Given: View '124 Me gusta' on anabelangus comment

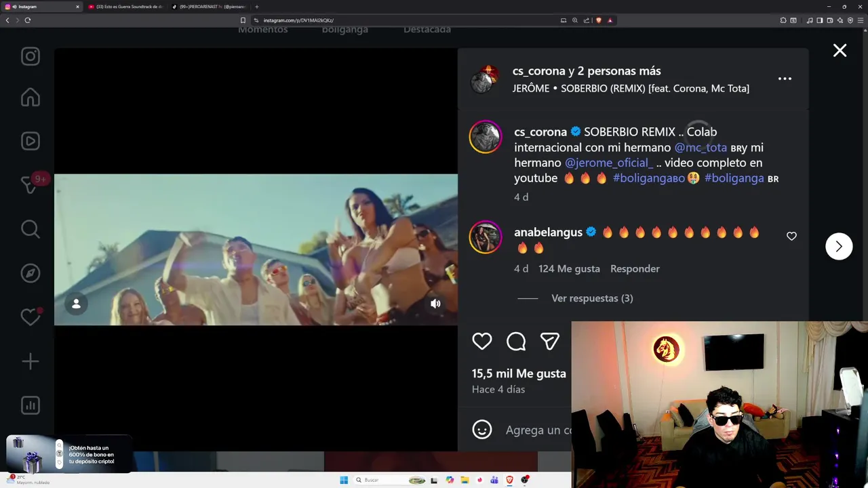Looking at the screenshot, I should click(x=569, y=268).
